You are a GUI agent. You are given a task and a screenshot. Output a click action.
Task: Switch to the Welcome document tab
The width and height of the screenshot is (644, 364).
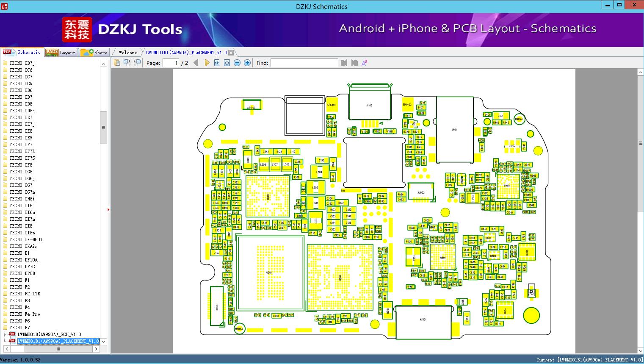[128, 53]
